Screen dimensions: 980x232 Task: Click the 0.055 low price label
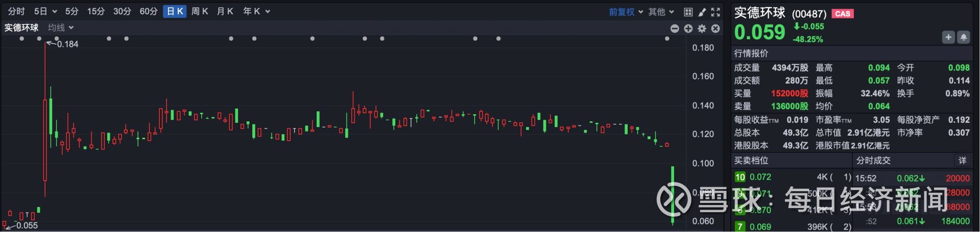[x=27, y=225]
